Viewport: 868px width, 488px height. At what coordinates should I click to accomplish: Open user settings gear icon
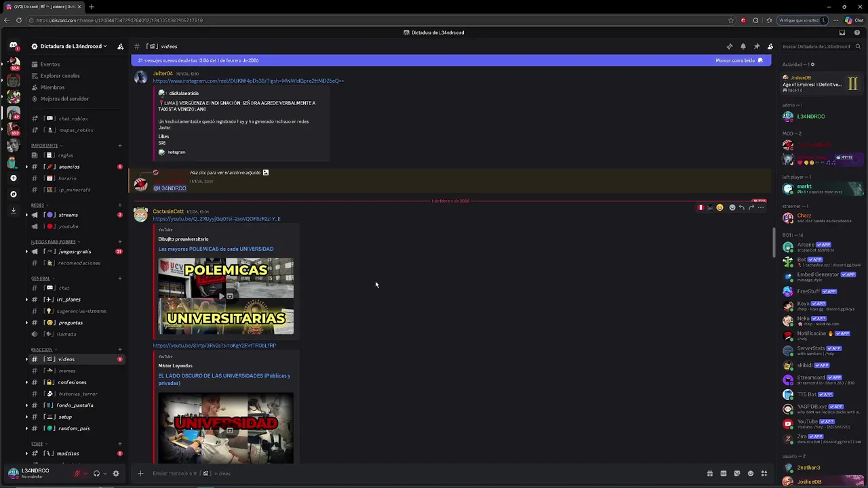click(116, 474)
